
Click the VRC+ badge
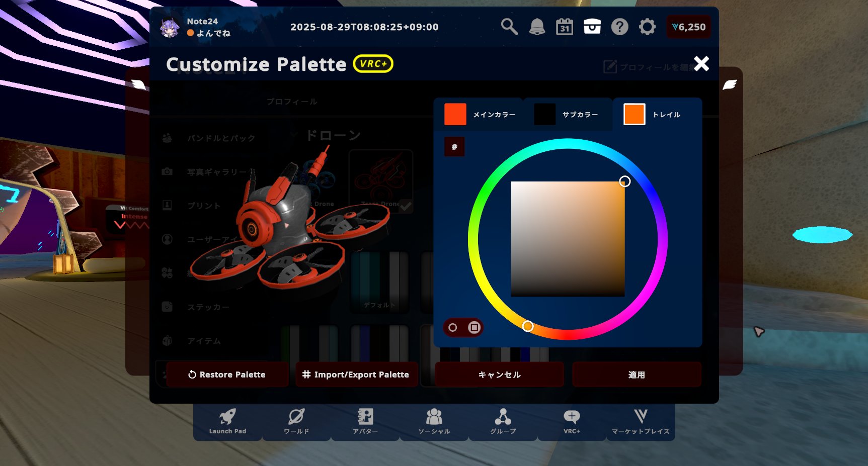373,64
